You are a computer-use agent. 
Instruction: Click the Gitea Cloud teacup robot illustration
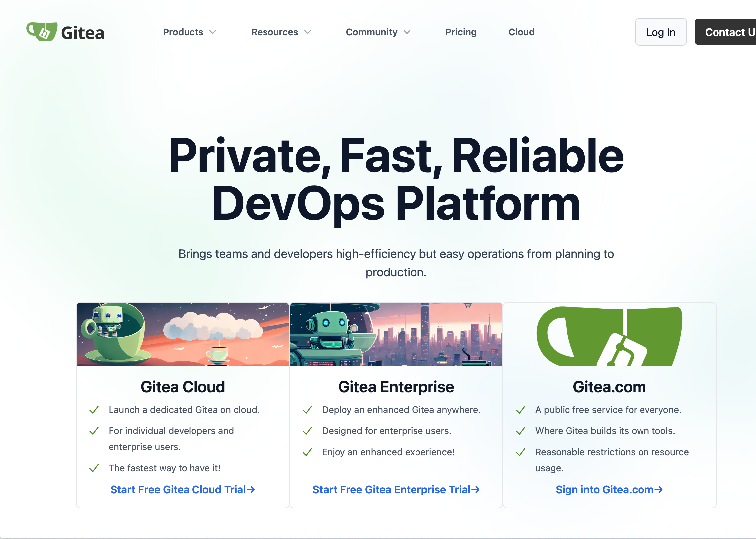click(183, 334)
